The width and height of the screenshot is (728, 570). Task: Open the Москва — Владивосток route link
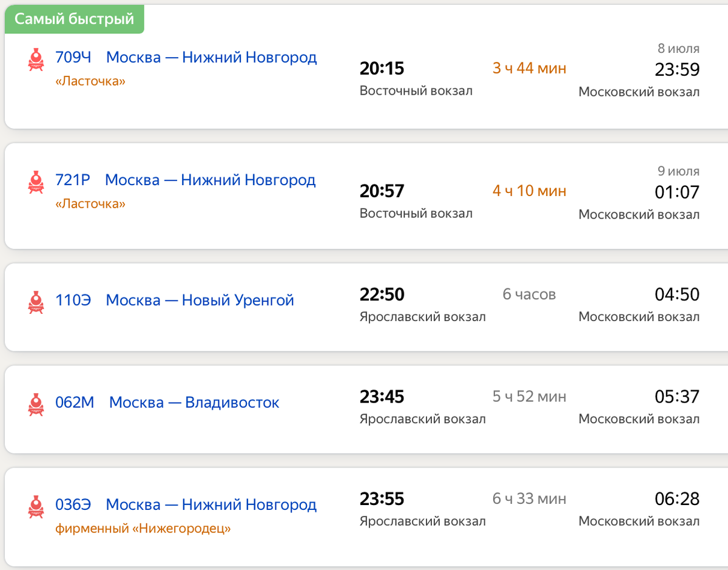coord(194,402)
